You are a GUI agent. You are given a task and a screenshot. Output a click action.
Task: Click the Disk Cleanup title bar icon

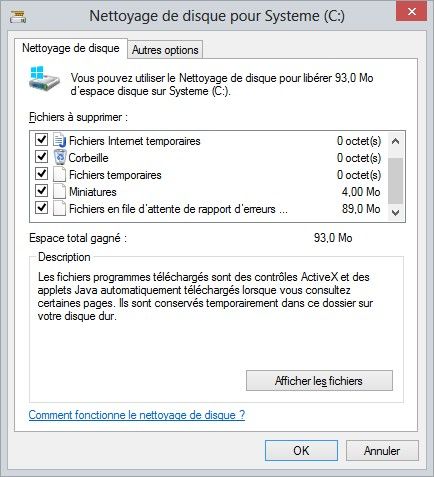pos(18,16)
